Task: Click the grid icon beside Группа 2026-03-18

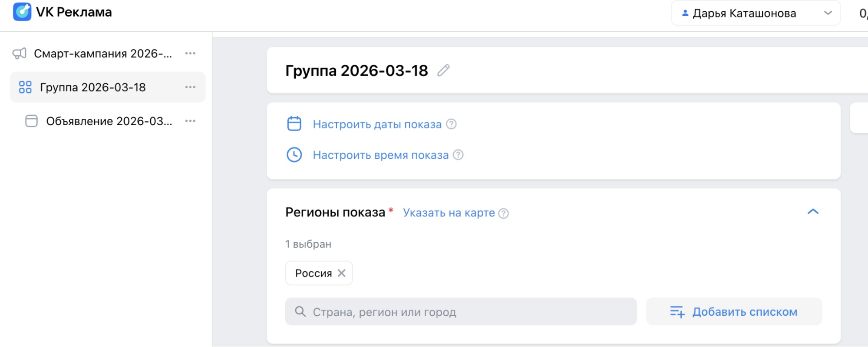Action: tap(25, 87)
